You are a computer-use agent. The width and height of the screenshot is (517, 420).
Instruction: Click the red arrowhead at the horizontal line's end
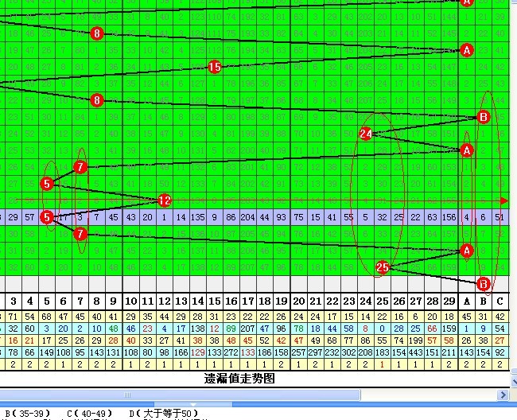click(503, 200)
